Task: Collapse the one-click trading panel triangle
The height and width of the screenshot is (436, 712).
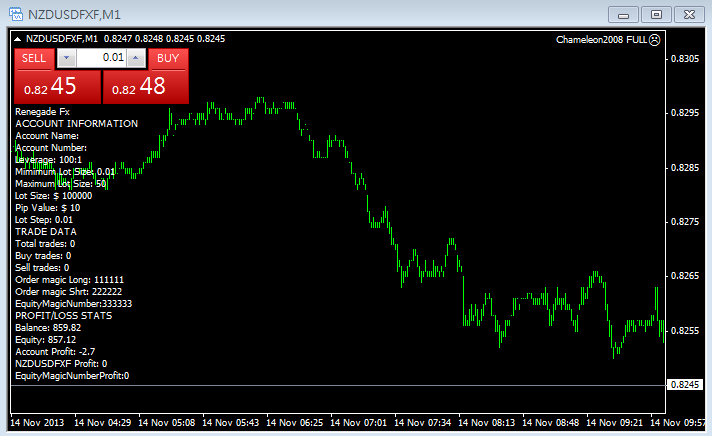Action: point(17,39)
